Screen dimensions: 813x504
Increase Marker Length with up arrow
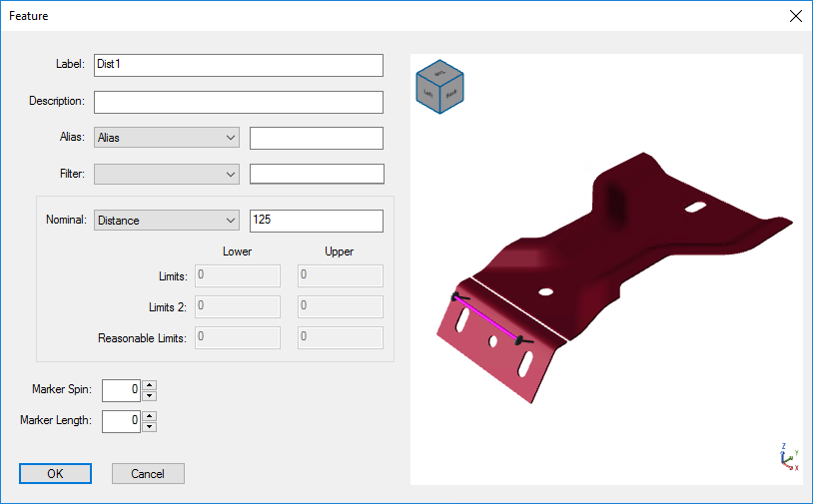[x=149, y=415]
